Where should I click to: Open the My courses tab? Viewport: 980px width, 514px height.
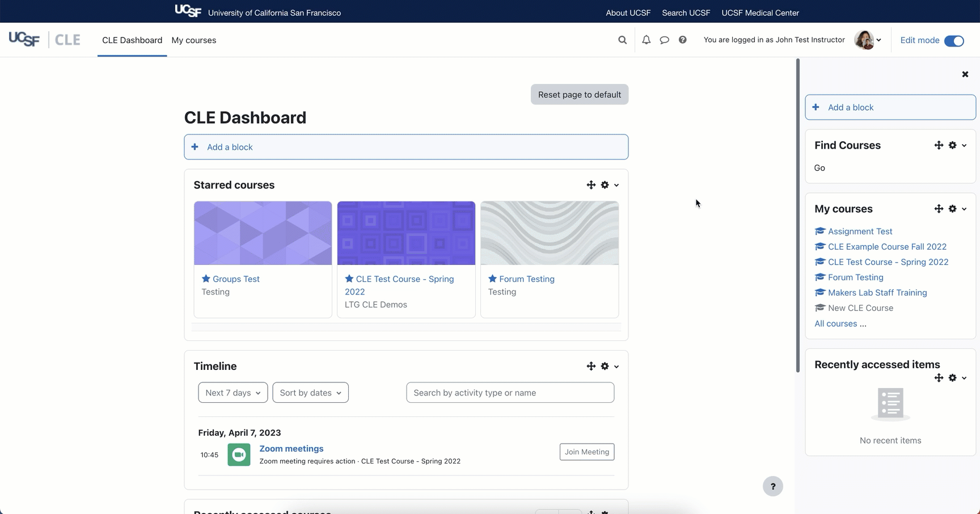tap(194, 40)
